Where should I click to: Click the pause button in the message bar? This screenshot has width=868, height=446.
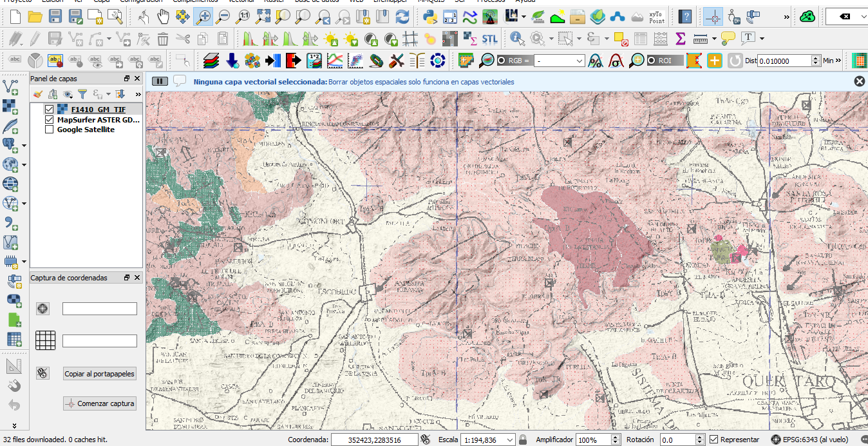point(160,81)
